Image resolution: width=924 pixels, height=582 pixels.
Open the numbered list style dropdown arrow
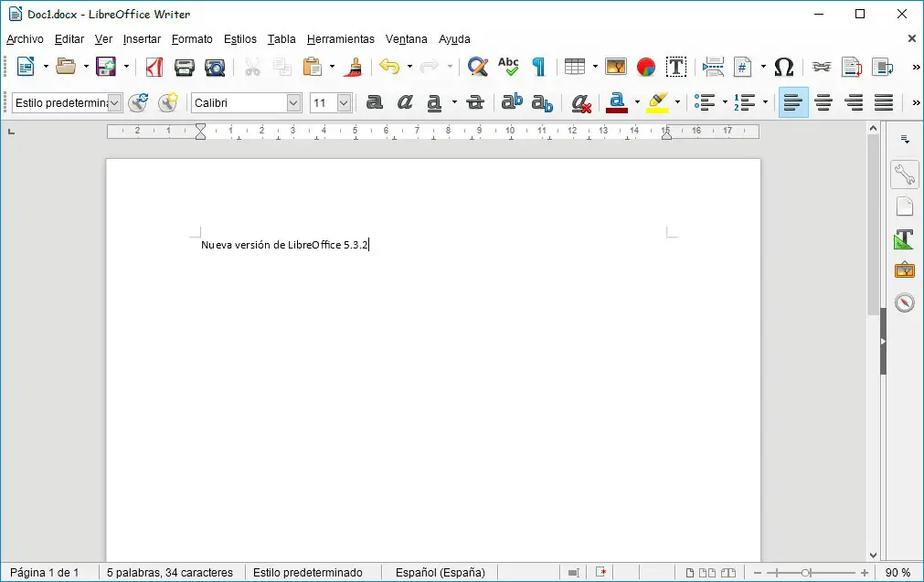(x=766, y=102)
